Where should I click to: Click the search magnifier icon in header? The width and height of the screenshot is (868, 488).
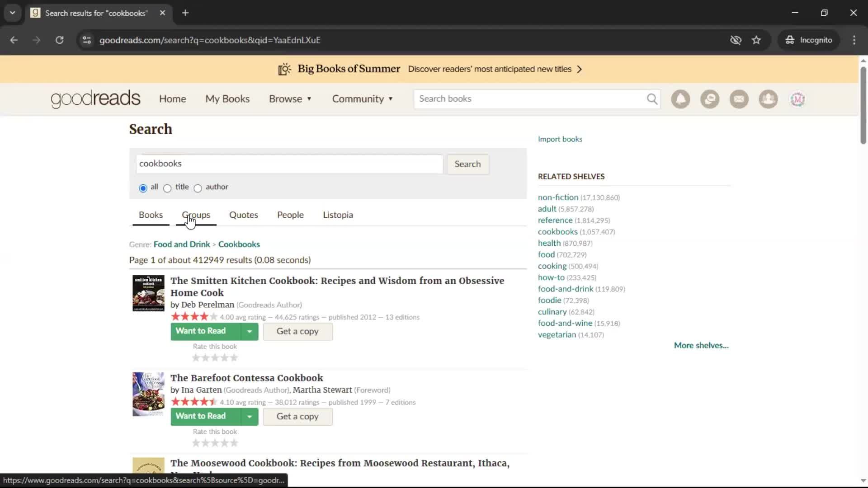point(651,99)
